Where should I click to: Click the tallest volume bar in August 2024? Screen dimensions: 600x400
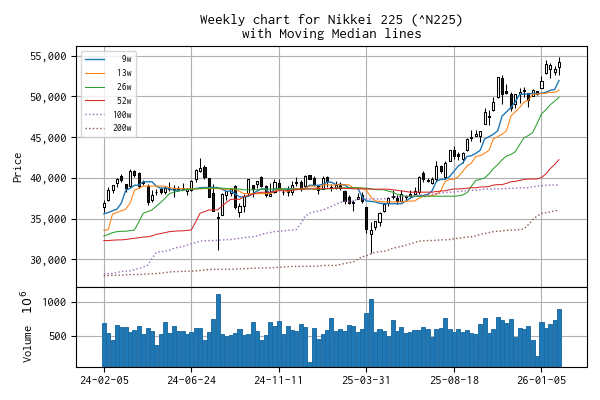coord(218,331)
